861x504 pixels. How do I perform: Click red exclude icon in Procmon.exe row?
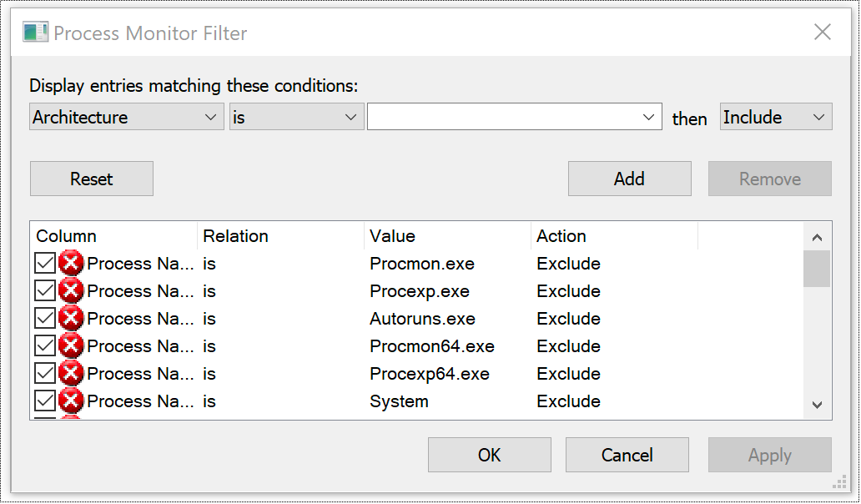point(71,264)
